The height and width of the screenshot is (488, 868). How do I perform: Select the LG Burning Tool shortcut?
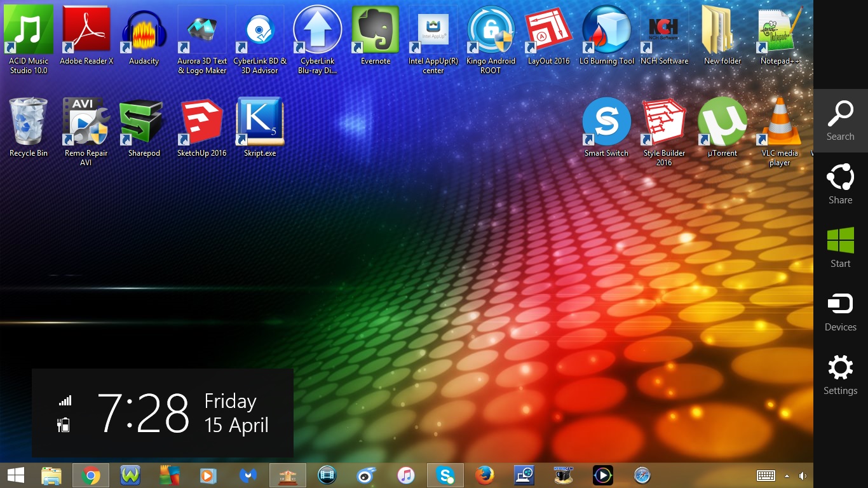(x=607, y=36)
